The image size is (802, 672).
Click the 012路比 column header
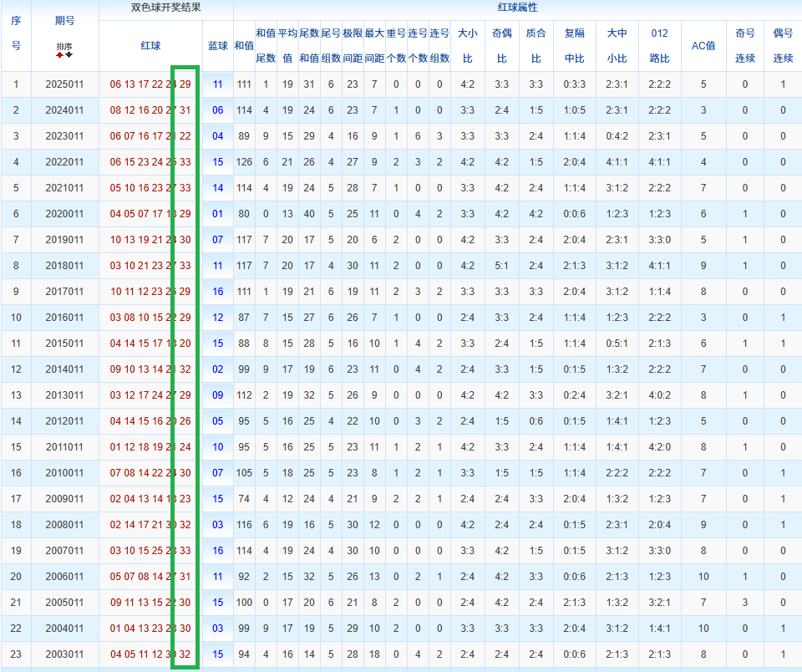pyautogui.click(x=659, y=45)
